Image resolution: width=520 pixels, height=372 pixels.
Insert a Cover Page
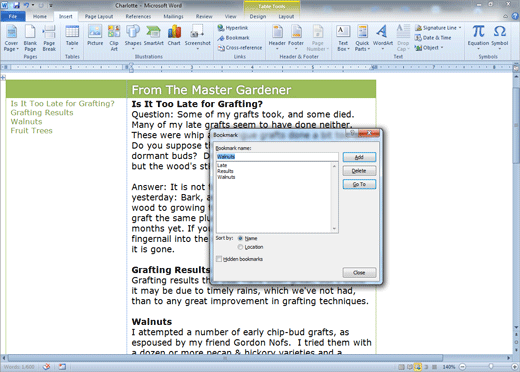(11, 38)
